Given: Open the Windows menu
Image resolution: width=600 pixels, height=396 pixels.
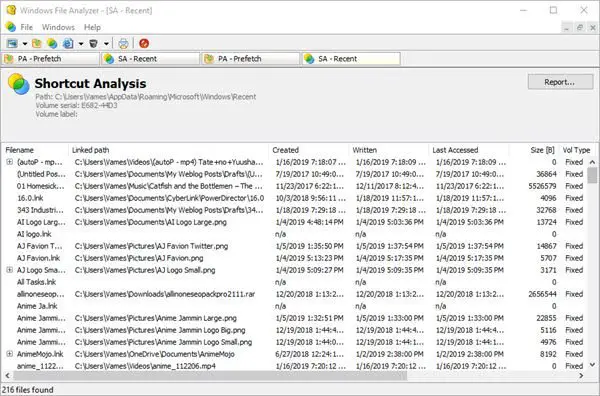Looking at the screenshot, I should (x=58, y=27).
